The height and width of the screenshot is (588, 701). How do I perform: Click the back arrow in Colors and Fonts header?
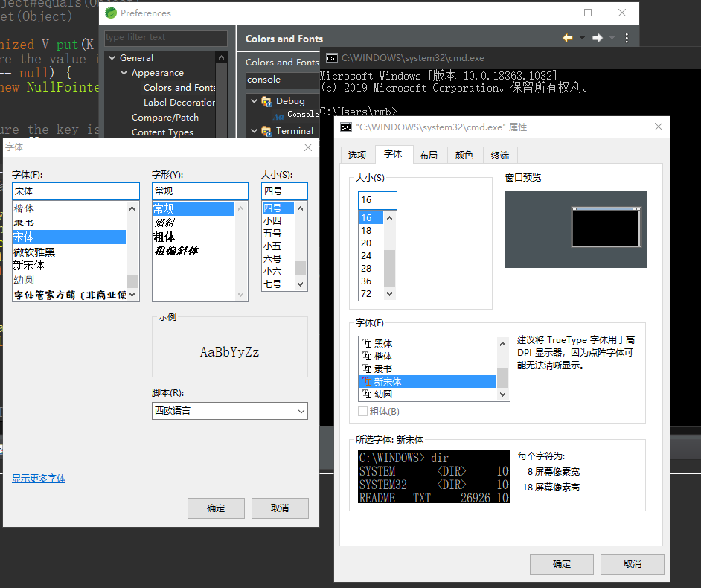(568, 38)
